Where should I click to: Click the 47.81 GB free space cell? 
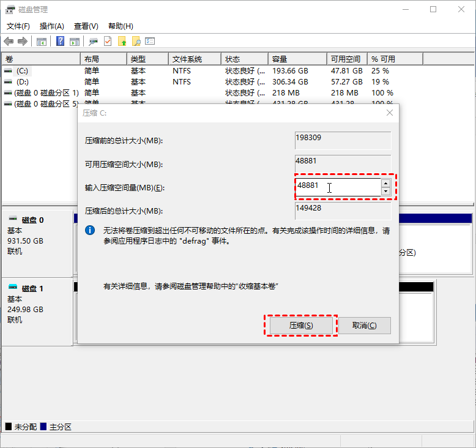pyautogui.click(x=347, y=71)
